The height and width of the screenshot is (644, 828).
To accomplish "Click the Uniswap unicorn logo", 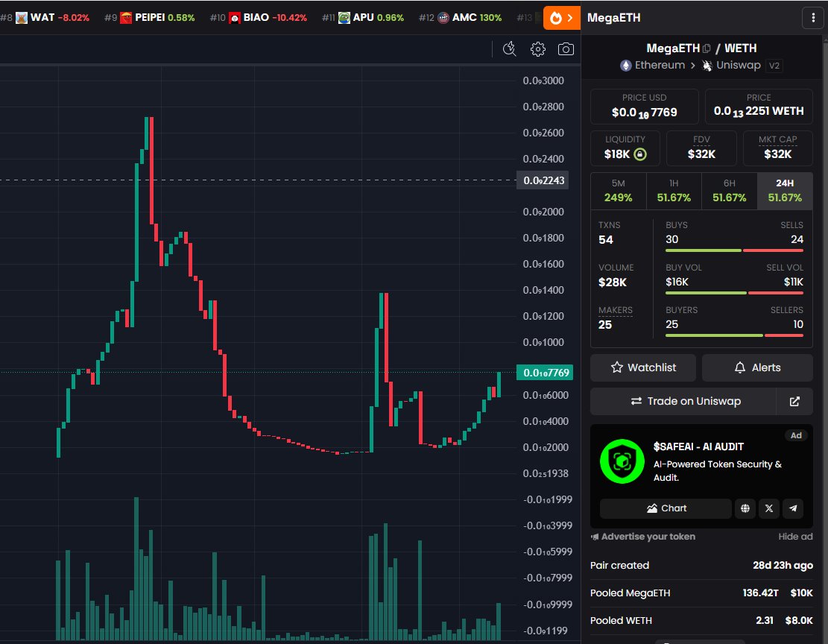I will pos(707,66).
